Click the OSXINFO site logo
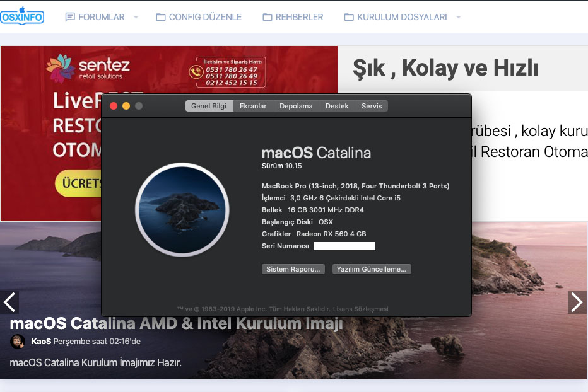588x392 pixels. (22, 16)
